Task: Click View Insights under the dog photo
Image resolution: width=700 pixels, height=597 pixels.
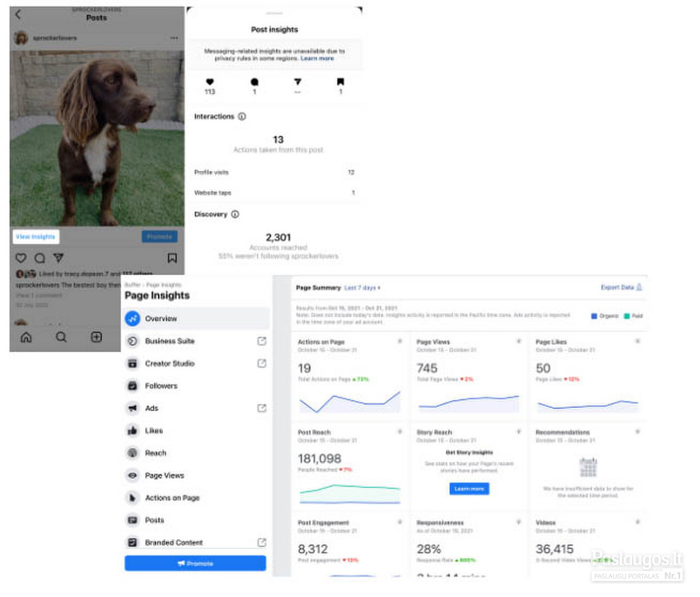Action: (36, 237)
